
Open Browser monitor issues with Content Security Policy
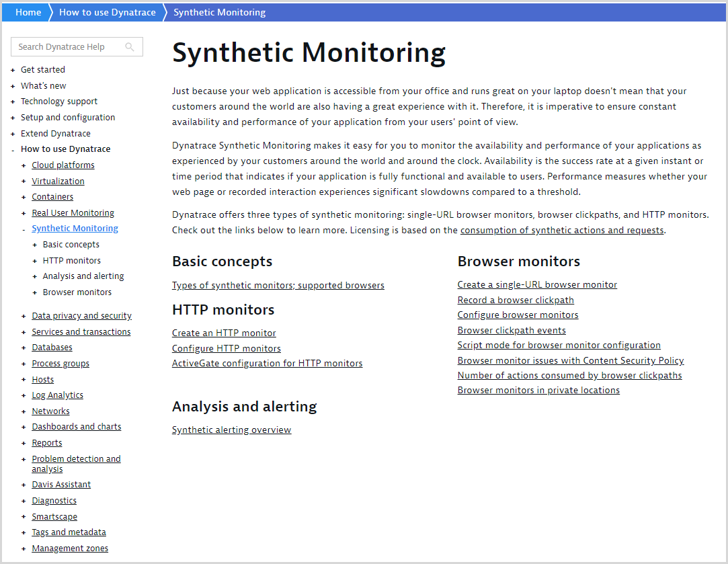tap(571, 361)
